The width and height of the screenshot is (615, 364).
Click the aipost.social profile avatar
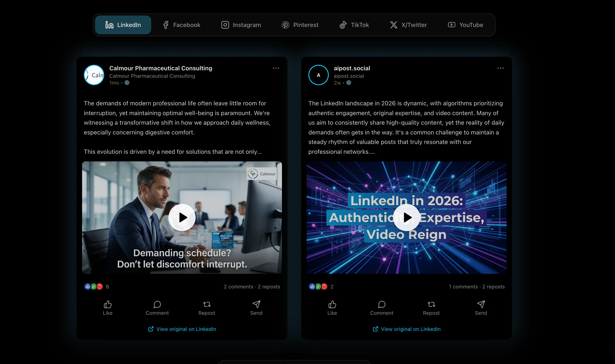click(318, 75)
